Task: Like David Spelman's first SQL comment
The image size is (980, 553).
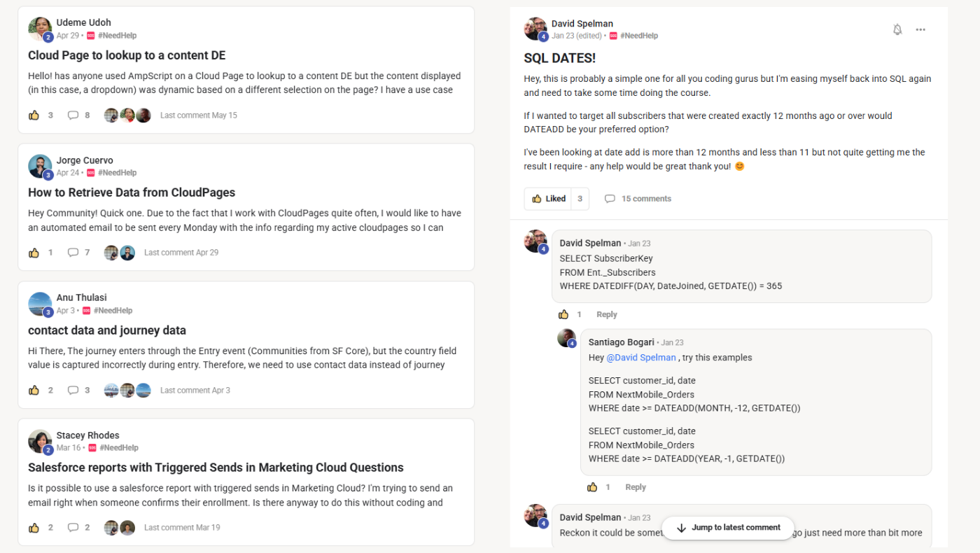Action: click(563, 314)
